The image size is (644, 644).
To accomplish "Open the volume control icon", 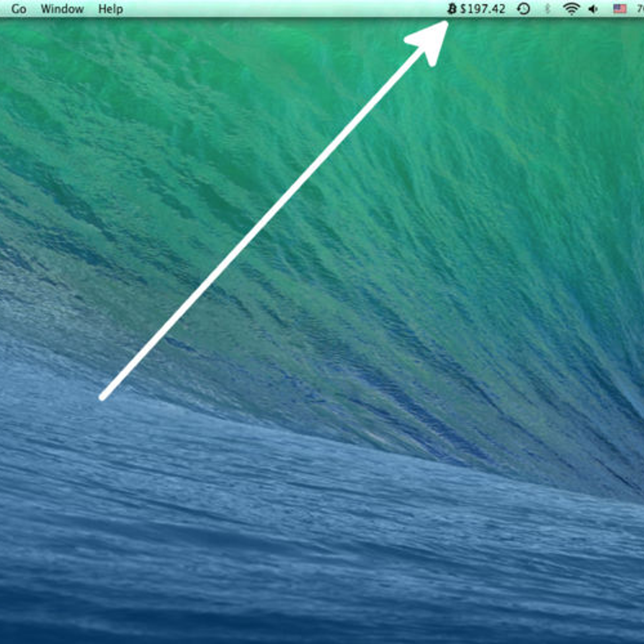I will [x=593, y=9].
